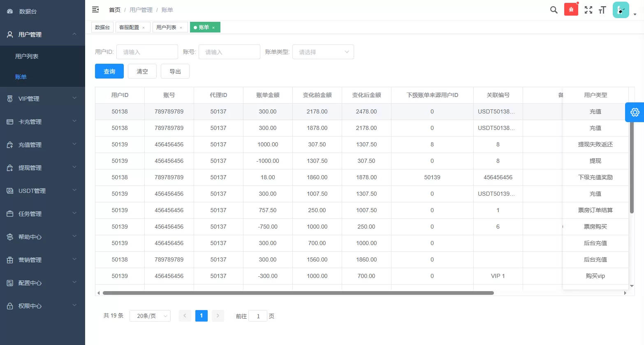Click the red bug report notification icon
Viewport: 644px width, 345px height.
[571, 8]
